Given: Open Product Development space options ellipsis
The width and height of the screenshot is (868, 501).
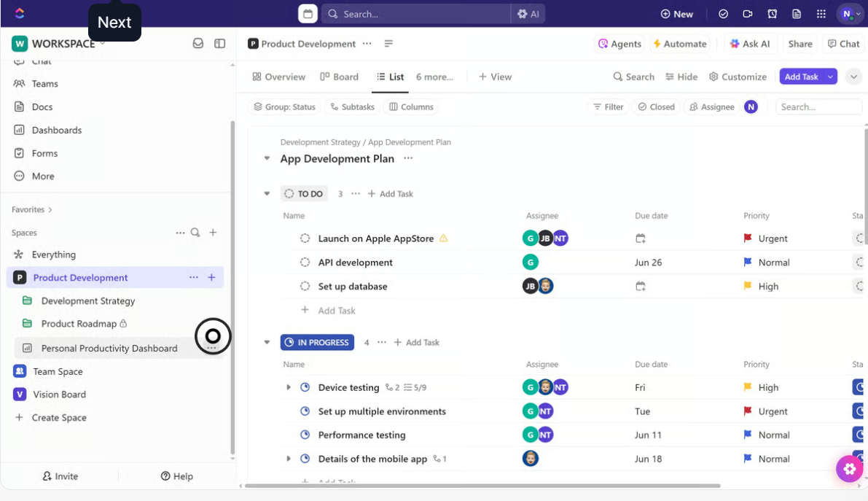Looking at the screenshot, I should [x=194, y=277].
